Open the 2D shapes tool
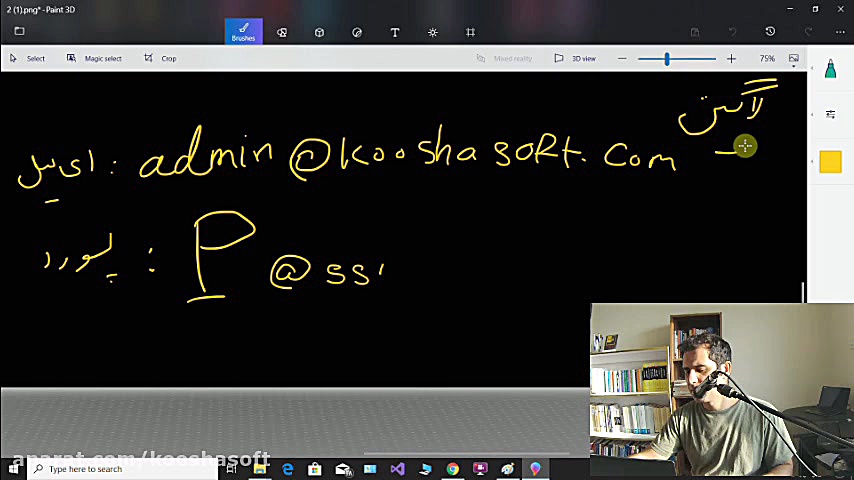 click(282, 32)
